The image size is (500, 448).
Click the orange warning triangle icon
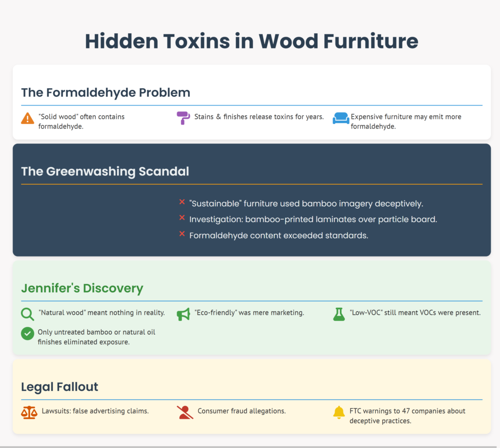[28, 118]
